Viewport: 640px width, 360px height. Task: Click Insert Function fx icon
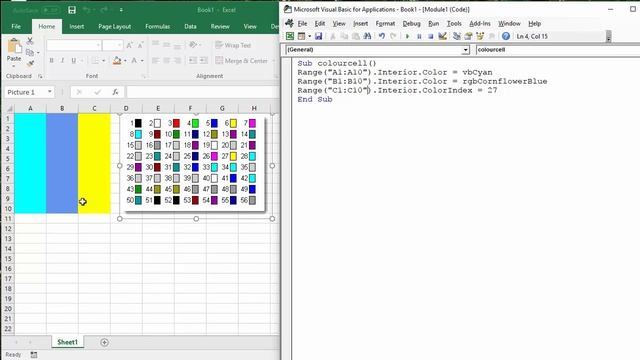pos(116,92)
